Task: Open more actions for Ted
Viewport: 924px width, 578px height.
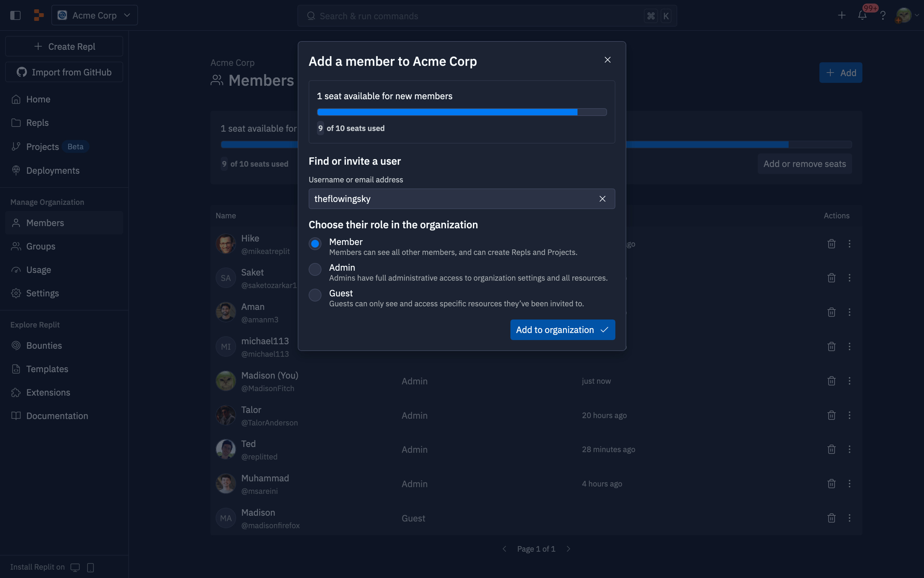Action: pyautogui.click(x=850, y=450)
